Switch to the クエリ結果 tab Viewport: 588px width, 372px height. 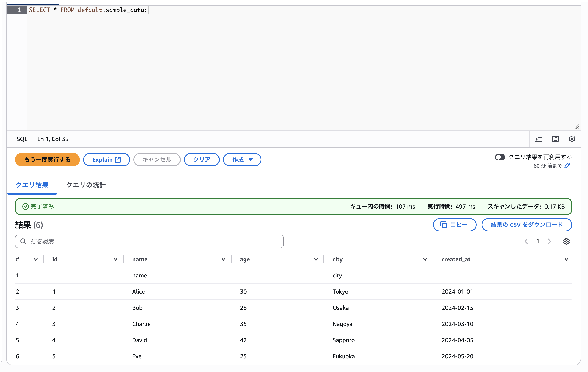click(x=32, y=185)
